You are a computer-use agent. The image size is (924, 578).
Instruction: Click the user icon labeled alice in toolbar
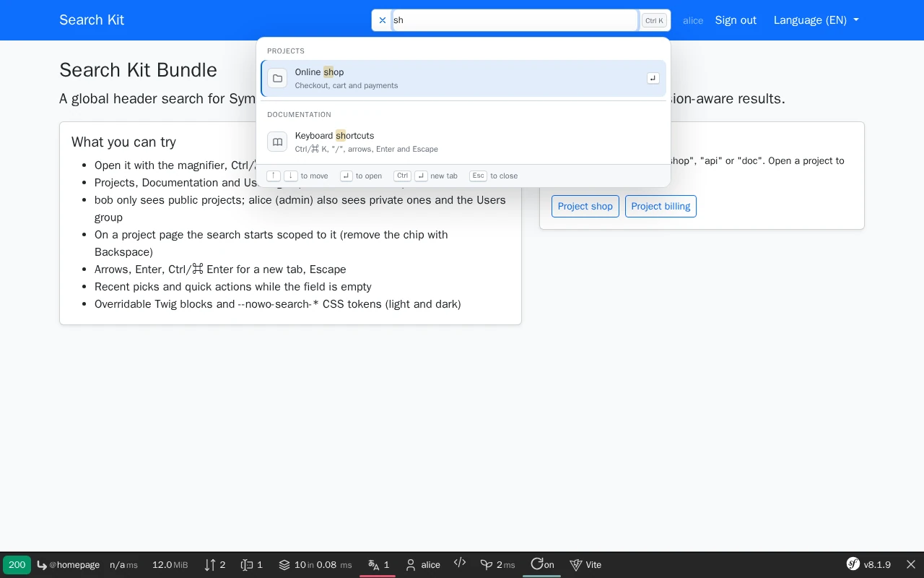(423, 565)
